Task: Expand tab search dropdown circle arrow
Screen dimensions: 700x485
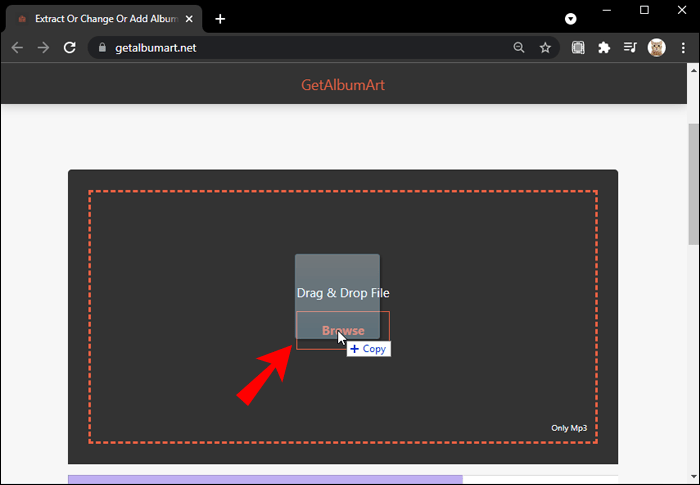Action: tap(571, 19)
